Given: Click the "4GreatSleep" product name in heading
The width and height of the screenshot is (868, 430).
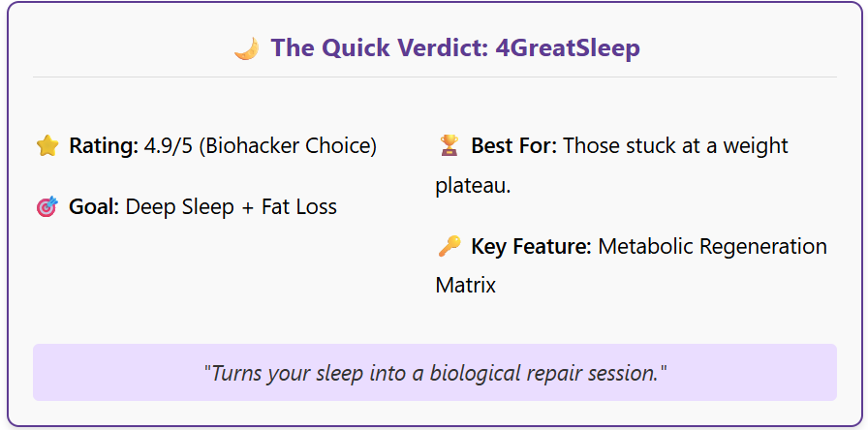Looking at the screenshot, I should (x=567, y=48).
